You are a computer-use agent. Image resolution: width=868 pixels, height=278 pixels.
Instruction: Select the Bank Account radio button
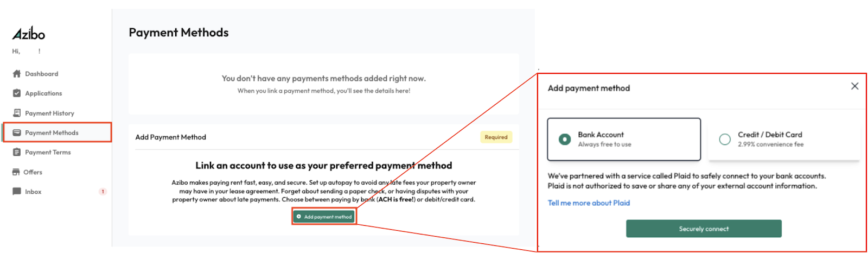click(565, 140)
